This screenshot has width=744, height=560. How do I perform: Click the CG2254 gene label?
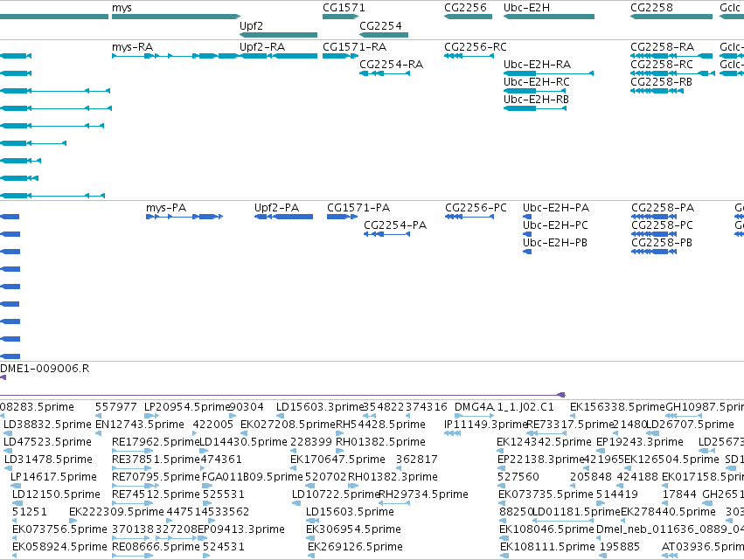(x=380, y=25)
